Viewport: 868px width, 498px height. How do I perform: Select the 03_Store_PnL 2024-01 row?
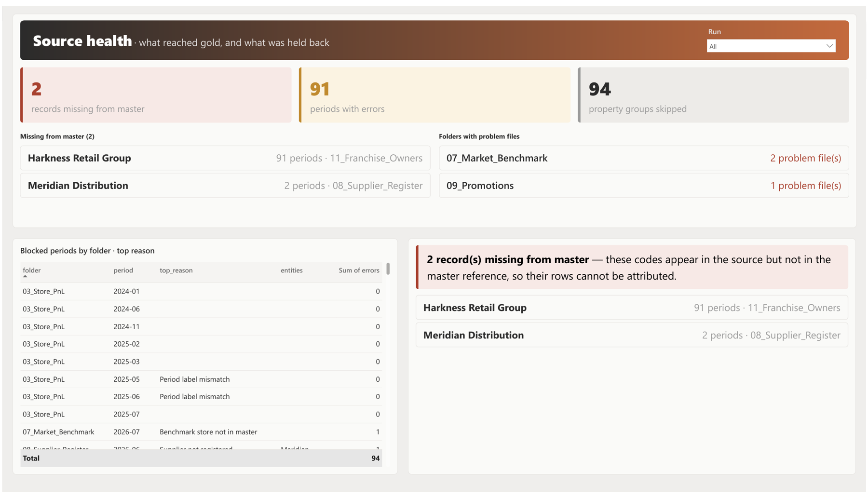click(201, 291)
